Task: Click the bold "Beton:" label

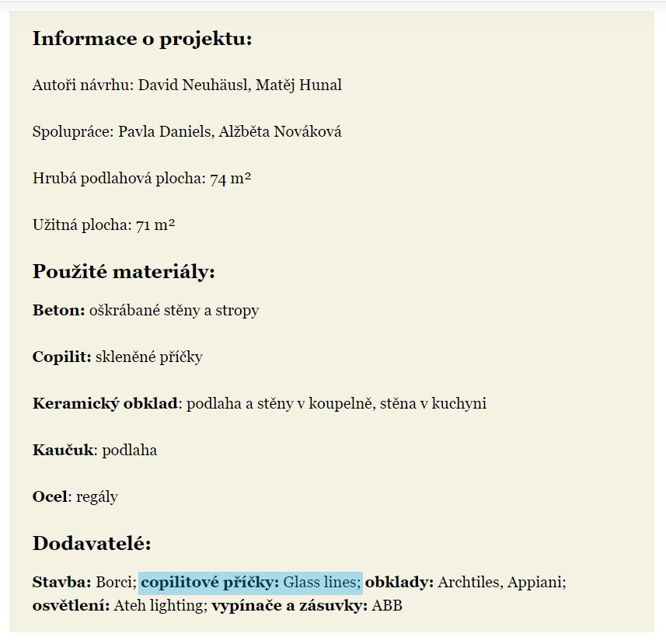Action: [58, 311]
